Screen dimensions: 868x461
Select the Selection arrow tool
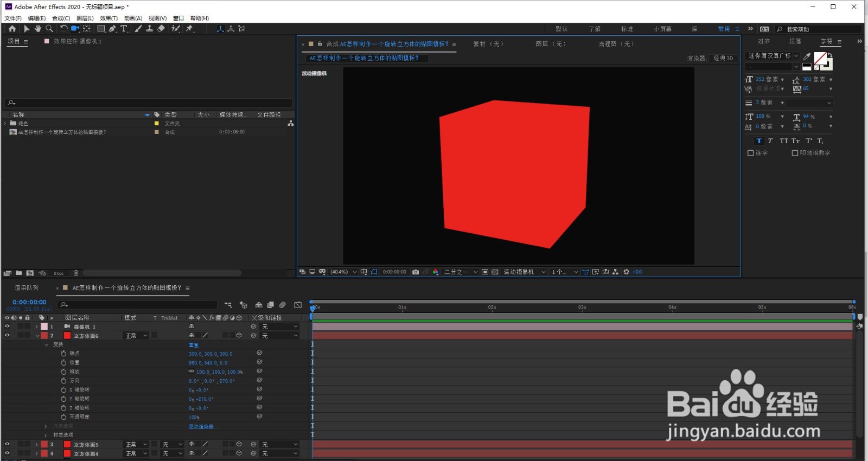tap(27, 29)
